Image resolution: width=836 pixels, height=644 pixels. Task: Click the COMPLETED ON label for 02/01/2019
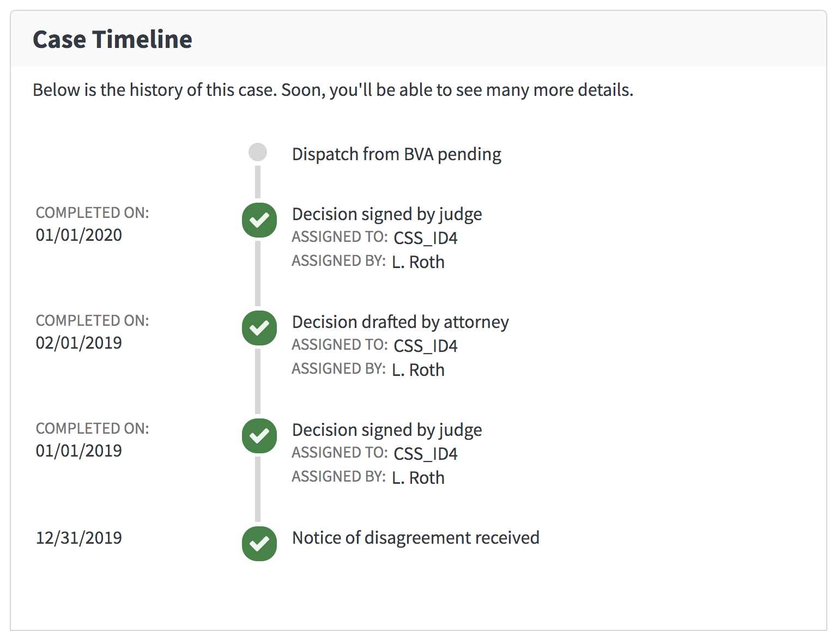[92, 320]
